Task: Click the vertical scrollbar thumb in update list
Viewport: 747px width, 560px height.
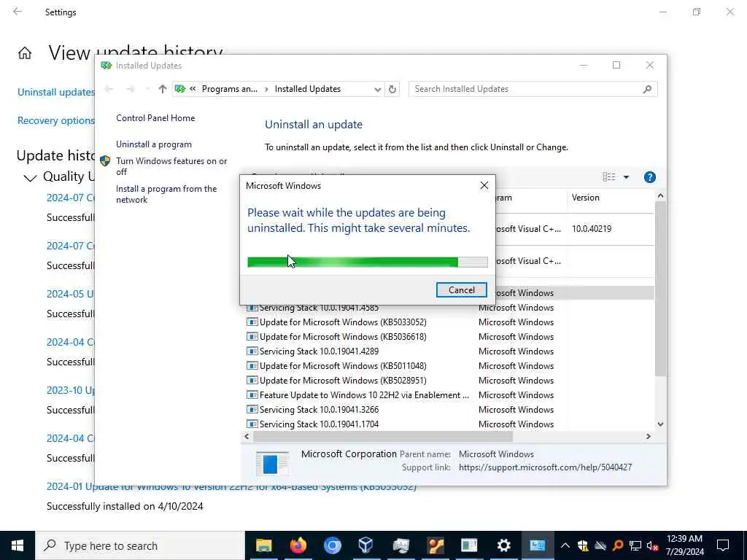Action: (x=660, y=289)
